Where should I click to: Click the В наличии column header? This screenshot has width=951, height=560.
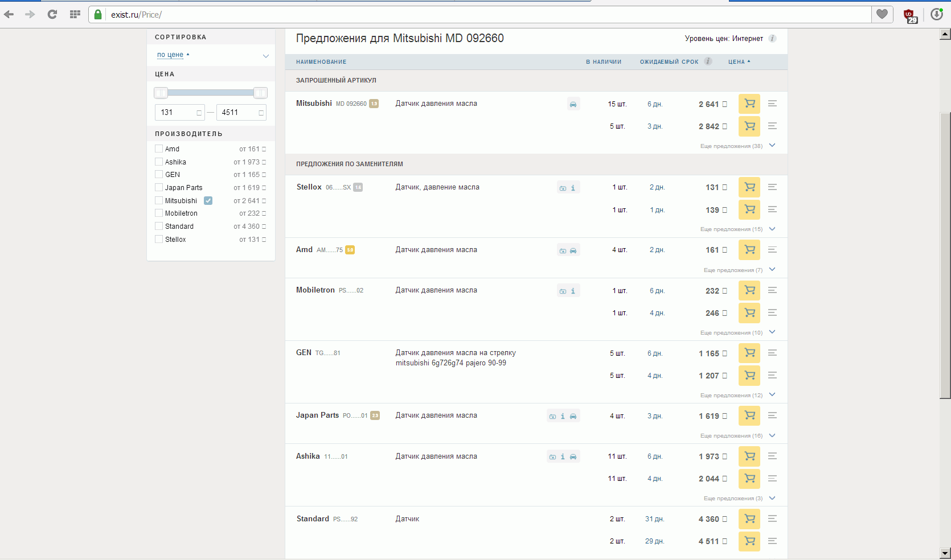click(603, 61)
